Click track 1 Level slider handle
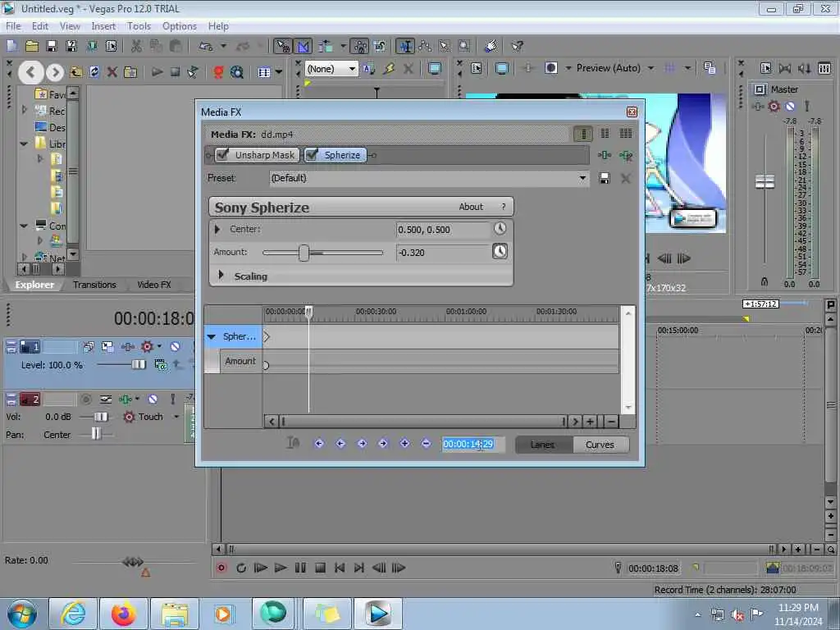 tap(138, 364)
